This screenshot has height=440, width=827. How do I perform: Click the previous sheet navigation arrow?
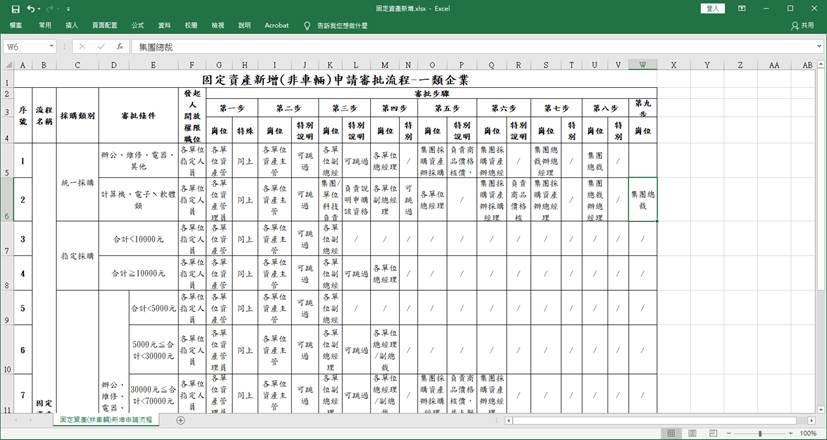(x=16, y=420)
